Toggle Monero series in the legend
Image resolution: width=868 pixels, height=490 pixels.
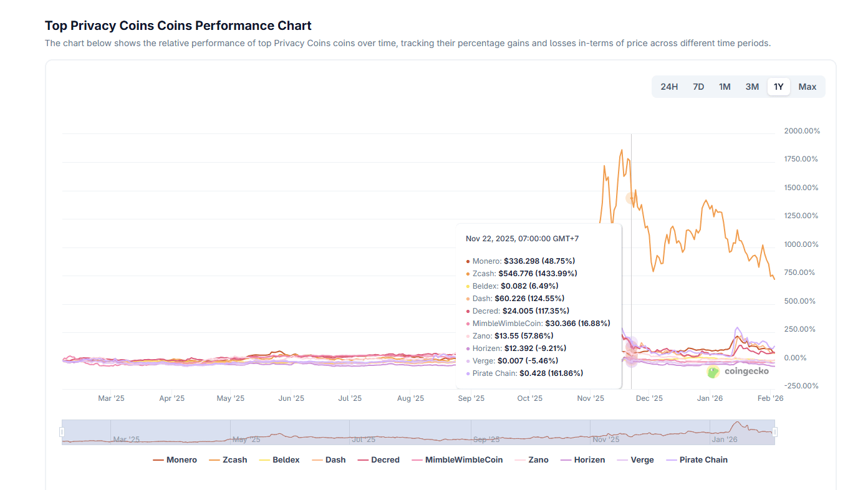click(x=175, y=460)
